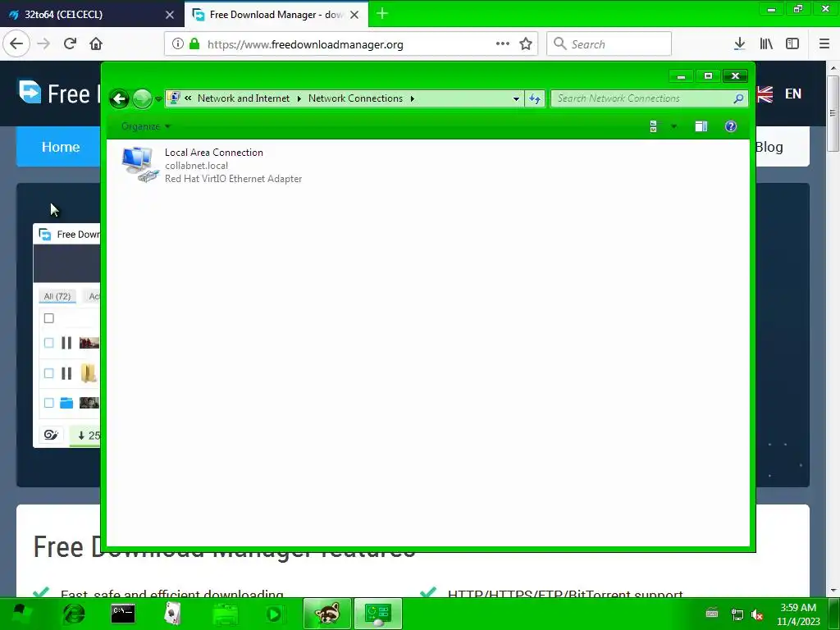Click Local Area Connection name
Viewport: 840px width, 630px height.
click(x=214, y=153)
